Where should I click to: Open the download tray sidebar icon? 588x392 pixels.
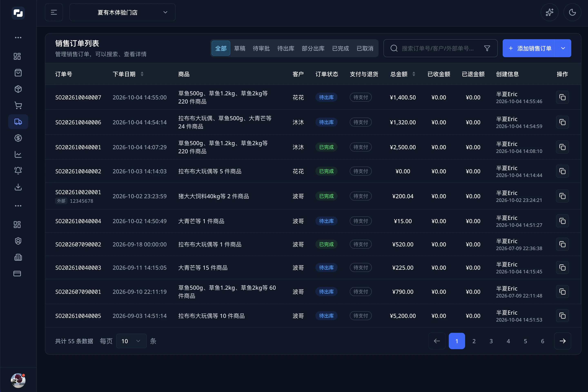tap(18, 187)
